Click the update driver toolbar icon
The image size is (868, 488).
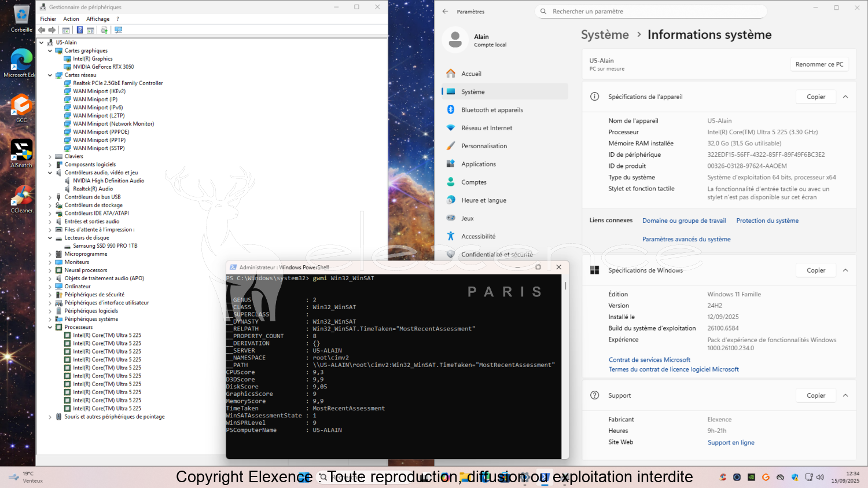[104, 30]
